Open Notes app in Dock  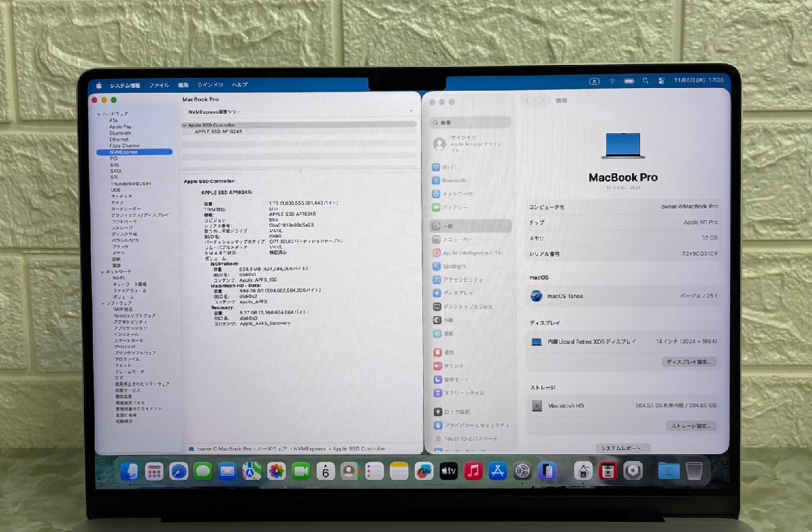399,471
